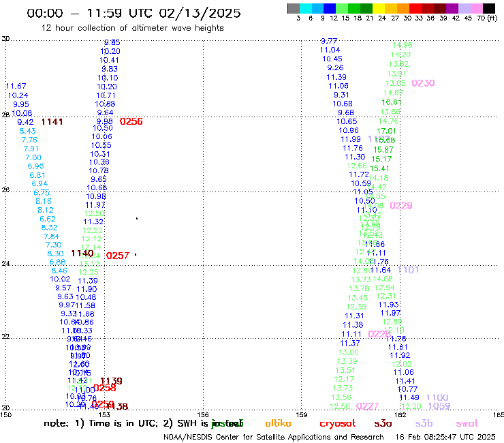Viewport: 504px width, 443px height.
Task: Click the orange 30 ft legend swatch
Action: click(x=403, y=8)
